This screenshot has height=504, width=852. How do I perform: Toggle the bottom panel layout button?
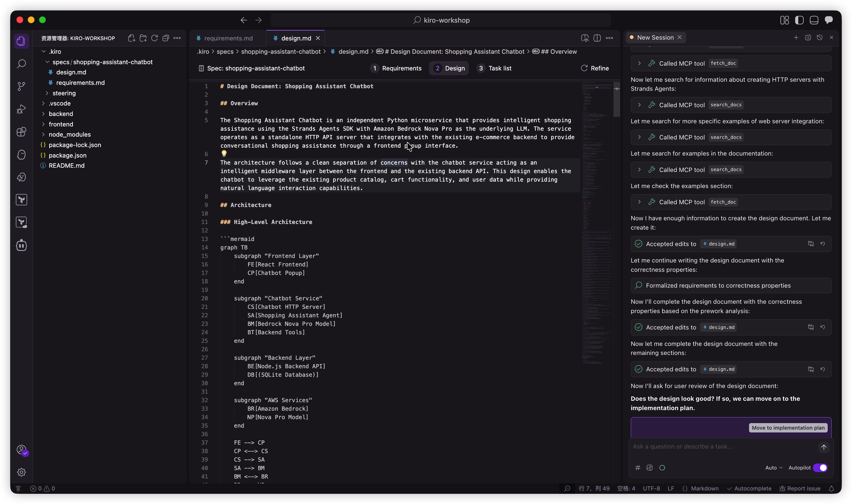point(814,20)
